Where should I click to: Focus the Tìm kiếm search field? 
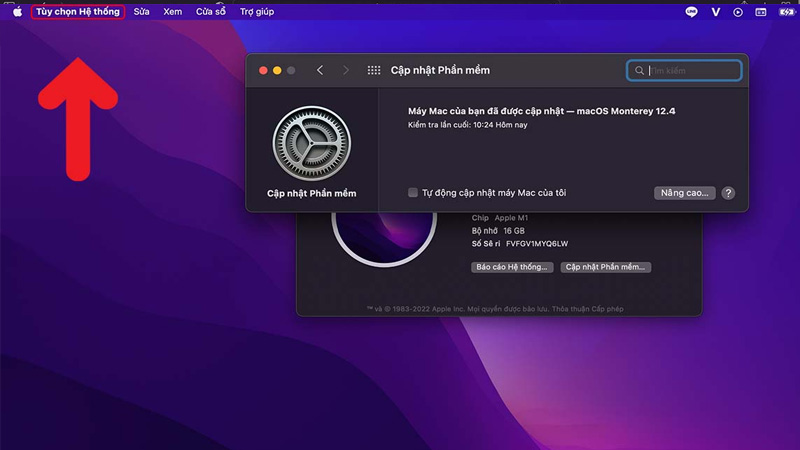tap(684, 70)
